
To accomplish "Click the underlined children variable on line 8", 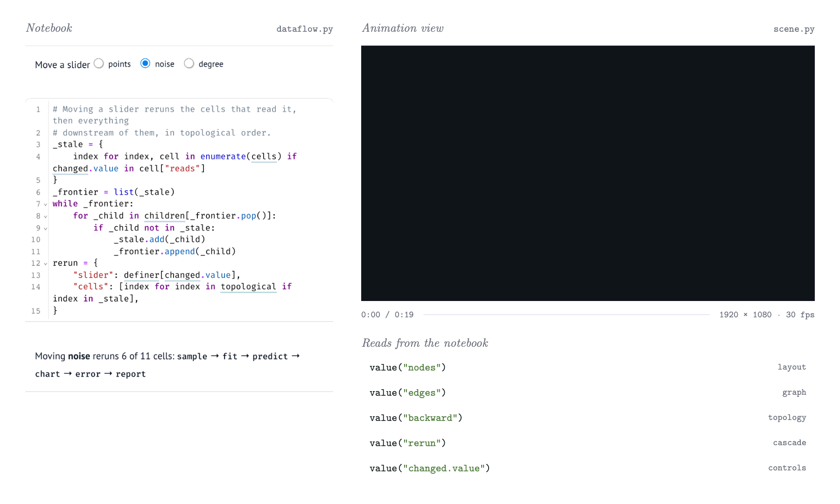I will [x=165, y=216].
